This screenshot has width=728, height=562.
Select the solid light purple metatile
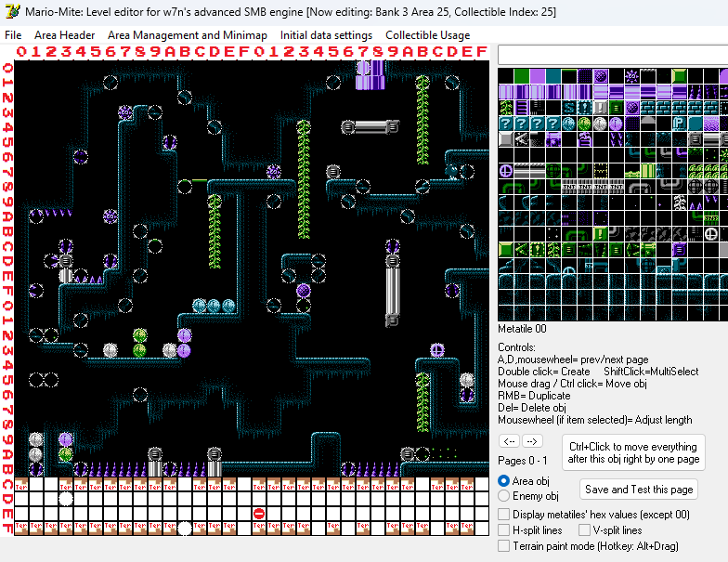tap(537, 76)
